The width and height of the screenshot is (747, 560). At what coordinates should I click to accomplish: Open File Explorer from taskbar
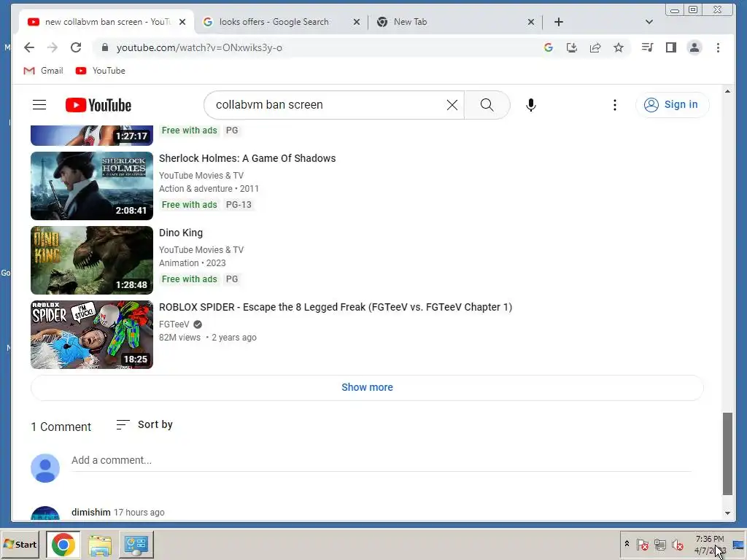pos(100,544)
